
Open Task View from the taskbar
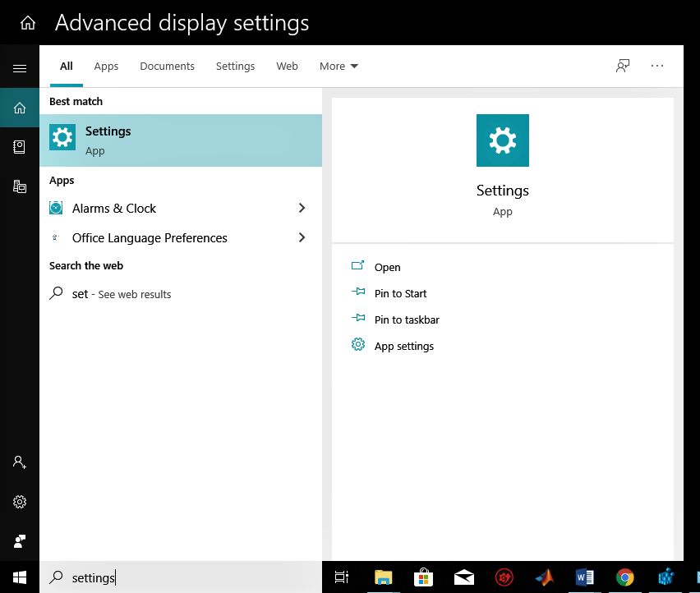342,577
